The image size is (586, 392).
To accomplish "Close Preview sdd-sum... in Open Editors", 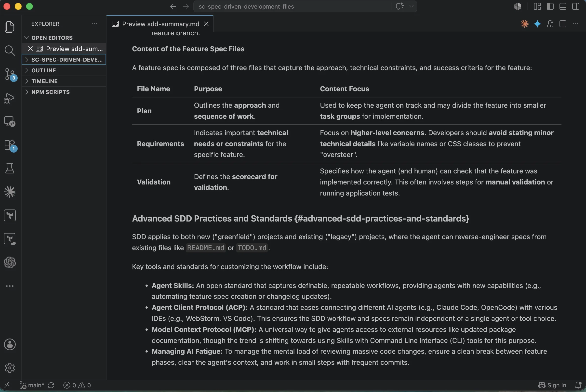I will [30, 49].
